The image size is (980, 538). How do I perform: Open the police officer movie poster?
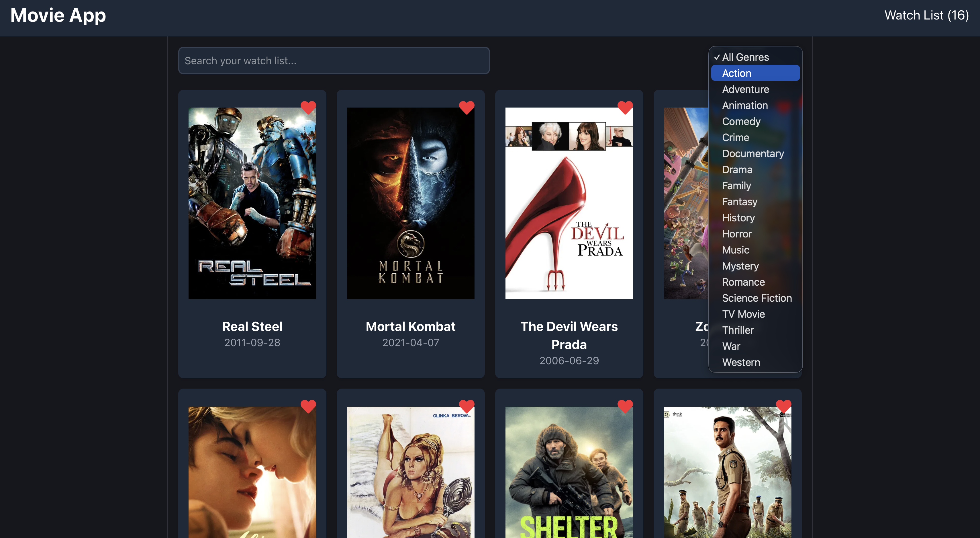[x=727, y=472]
